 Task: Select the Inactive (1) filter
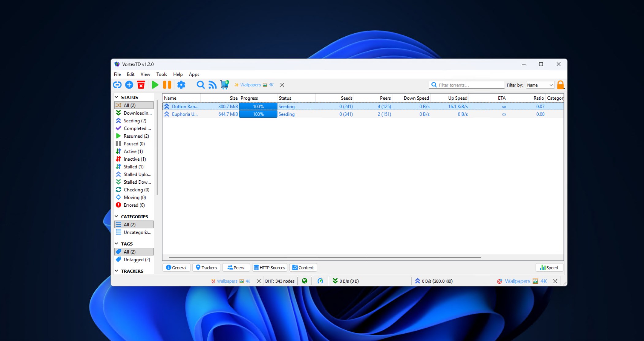coord(134,159)
